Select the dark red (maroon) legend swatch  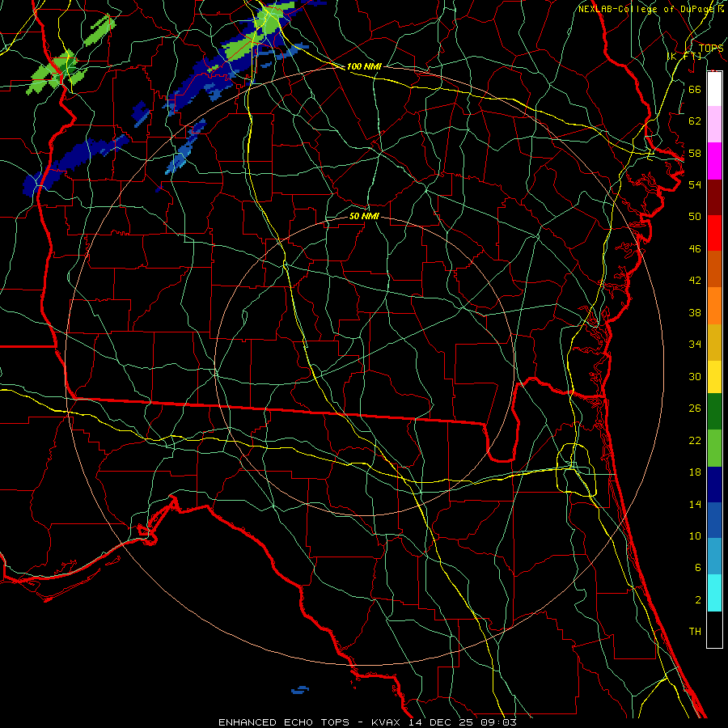point(714,197)
